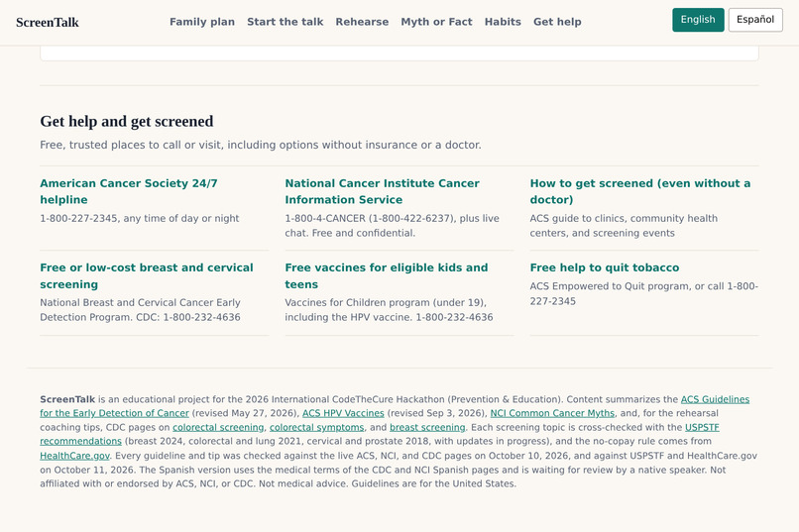Jump to Get help in navigation

[x=557, y=22]
